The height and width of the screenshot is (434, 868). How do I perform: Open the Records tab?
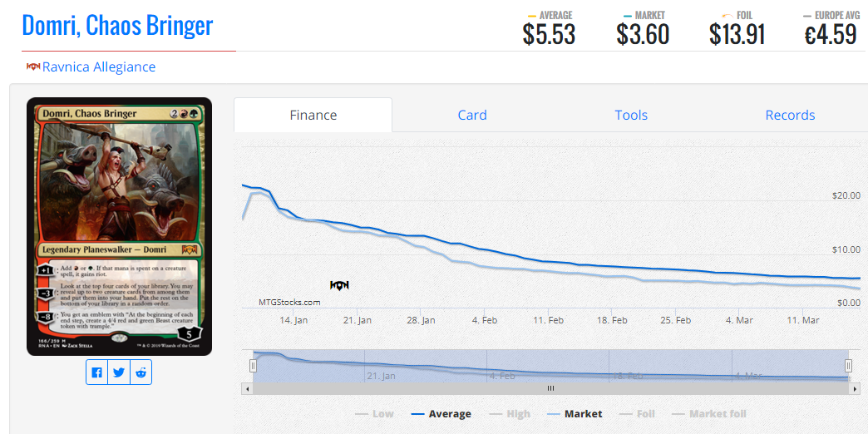click(790, 115)
